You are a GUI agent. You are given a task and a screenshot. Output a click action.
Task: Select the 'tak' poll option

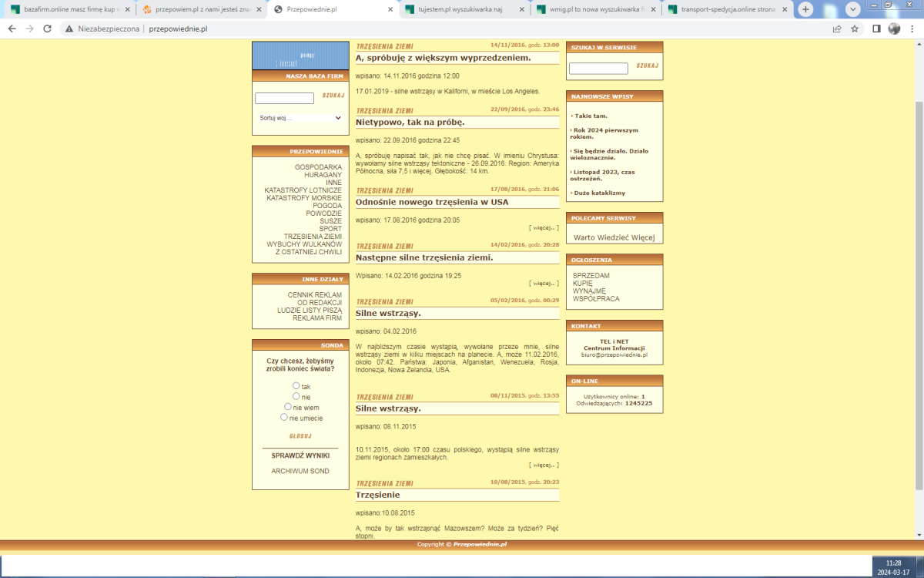click(296, 385)
